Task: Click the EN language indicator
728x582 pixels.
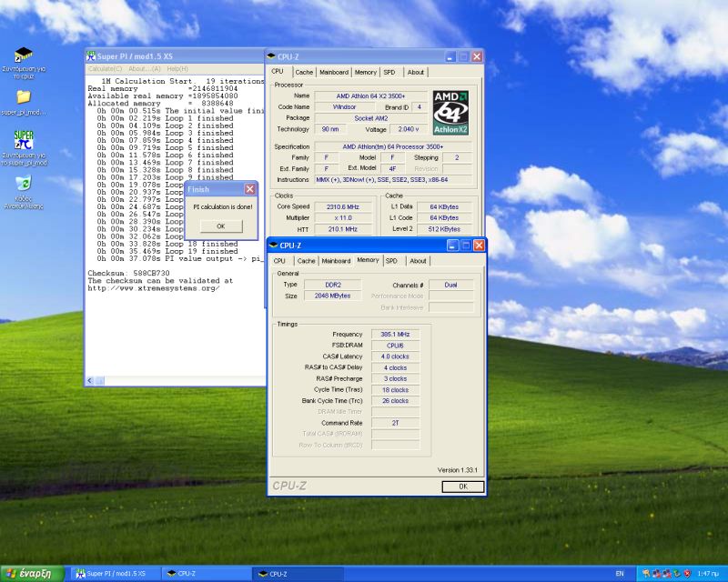Action: coord(620,574)
